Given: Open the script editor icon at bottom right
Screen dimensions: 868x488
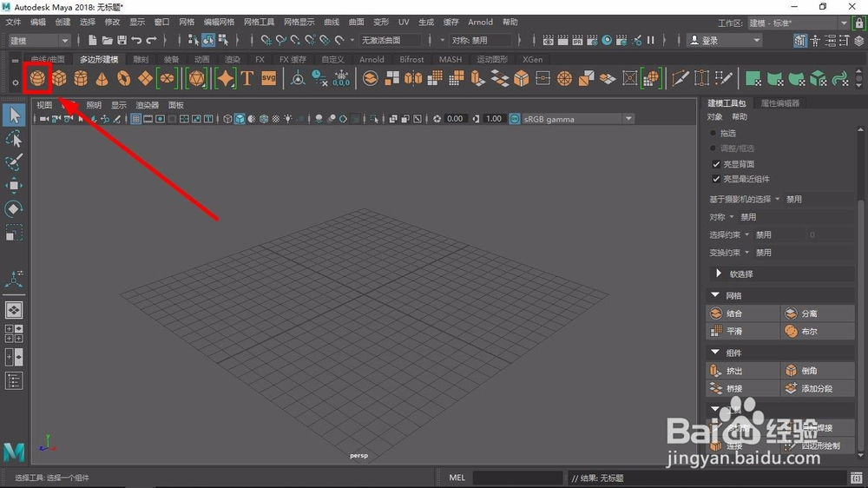Looking at the screenshot, I should click(x=857, y=478).
